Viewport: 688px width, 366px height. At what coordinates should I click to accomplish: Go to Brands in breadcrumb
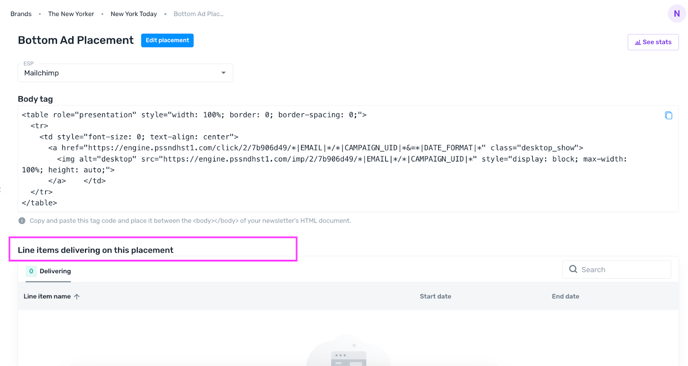tap(21, 14)
